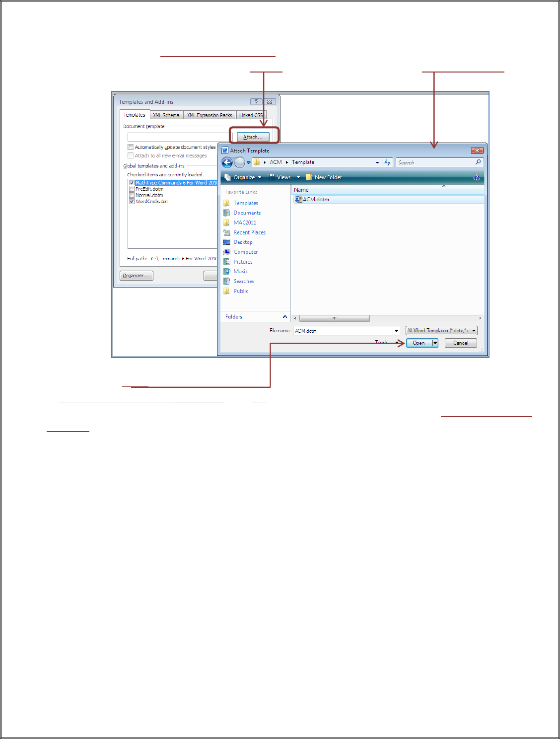The image size is (560, 739).
Task: Click the Attach... button
Action: click(253, 137)
